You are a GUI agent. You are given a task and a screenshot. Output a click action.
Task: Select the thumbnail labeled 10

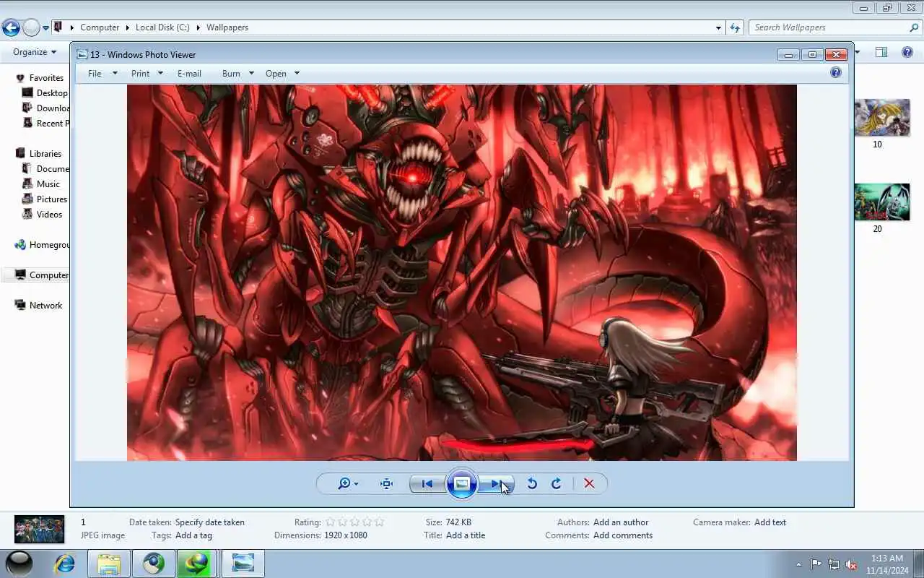click(881, 118)
